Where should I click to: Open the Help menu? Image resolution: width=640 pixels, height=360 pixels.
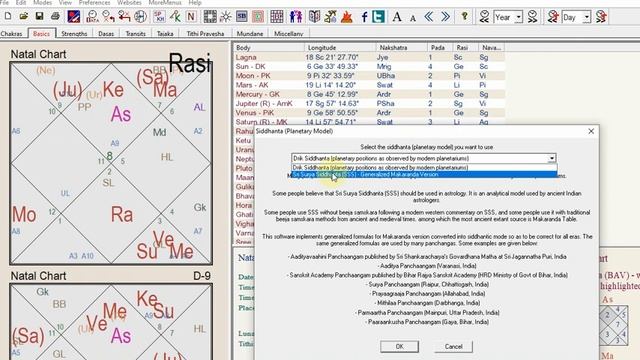point(195,2)
